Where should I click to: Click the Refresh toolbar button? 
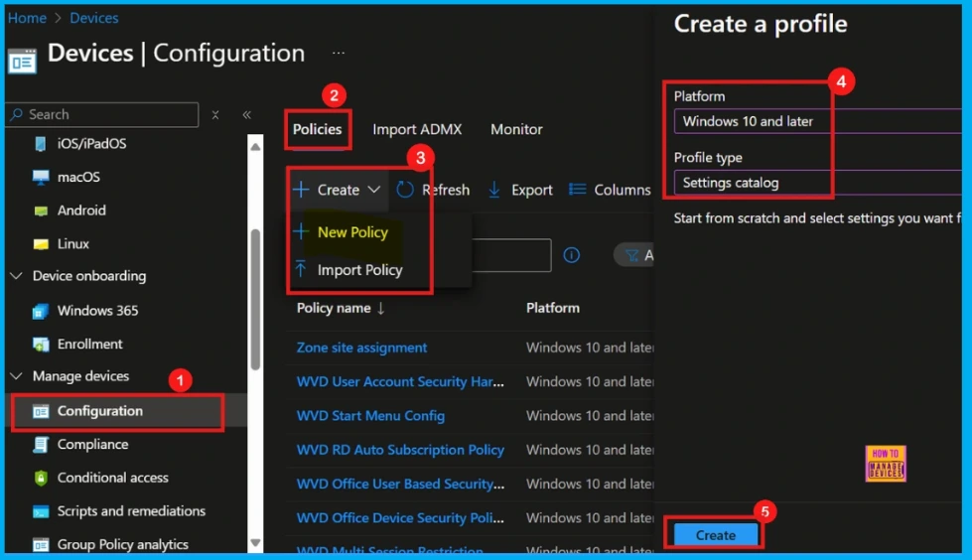(433, 190)
